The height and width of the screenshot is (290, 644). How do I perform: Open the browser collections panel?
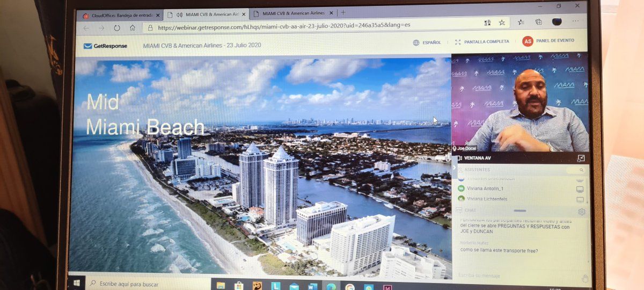tap(538, 22)
